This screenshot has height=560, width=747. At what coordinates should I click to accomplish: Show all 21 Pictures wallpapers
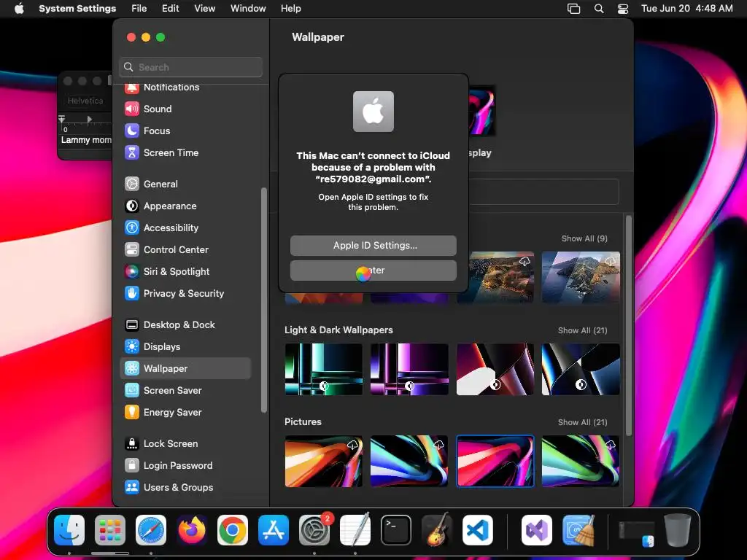coord(583,422)
